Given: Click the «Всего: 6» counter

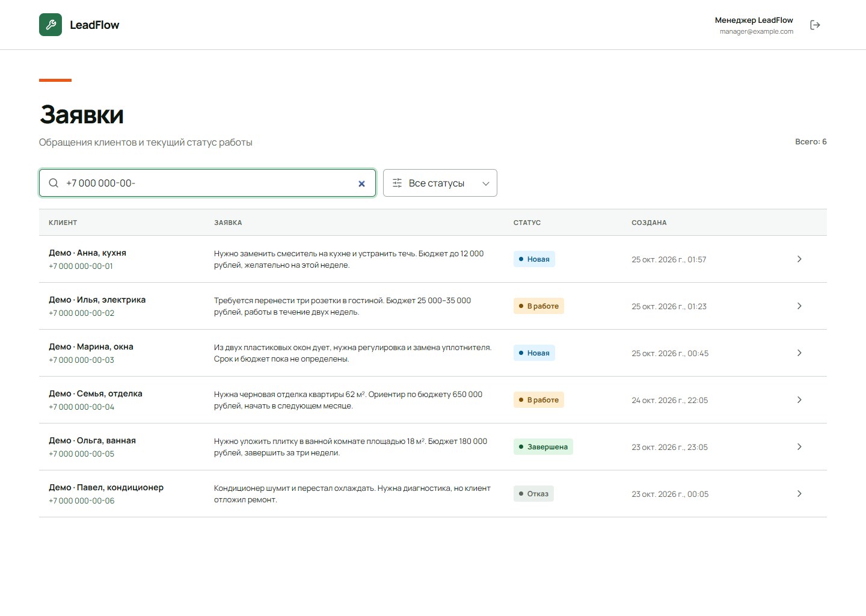Looking at the screenshot, I should tap(811, 142).
